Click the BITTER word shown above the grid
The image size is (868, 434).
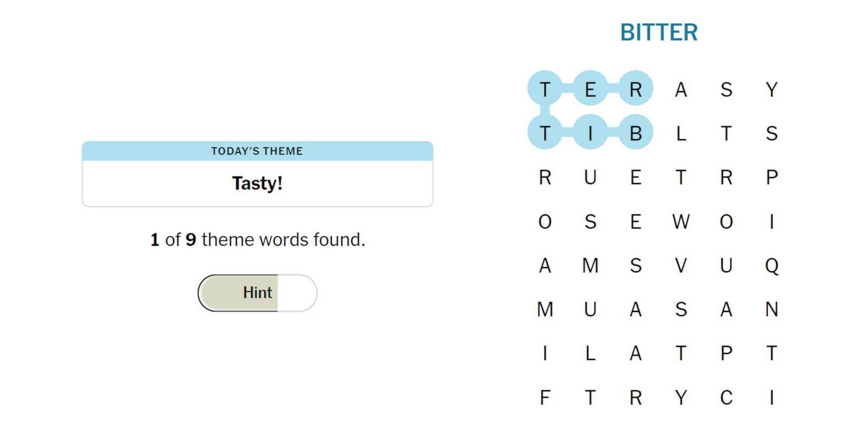(x=659, y=33)
